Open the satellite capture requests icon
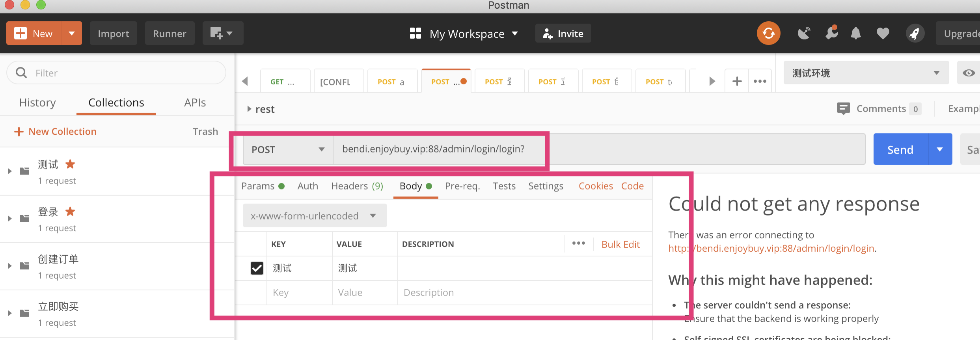980x340 pixels. click(804, 33)
